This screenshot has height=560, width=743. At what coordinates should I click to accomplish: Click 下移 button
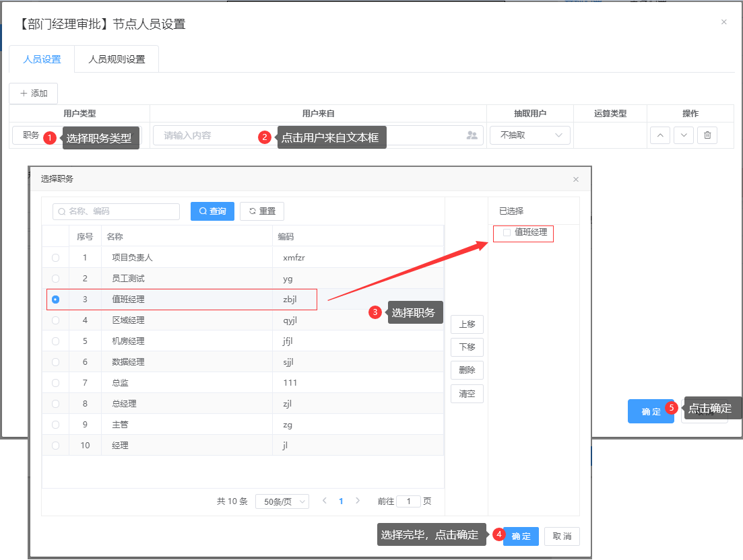coord(467,347)
